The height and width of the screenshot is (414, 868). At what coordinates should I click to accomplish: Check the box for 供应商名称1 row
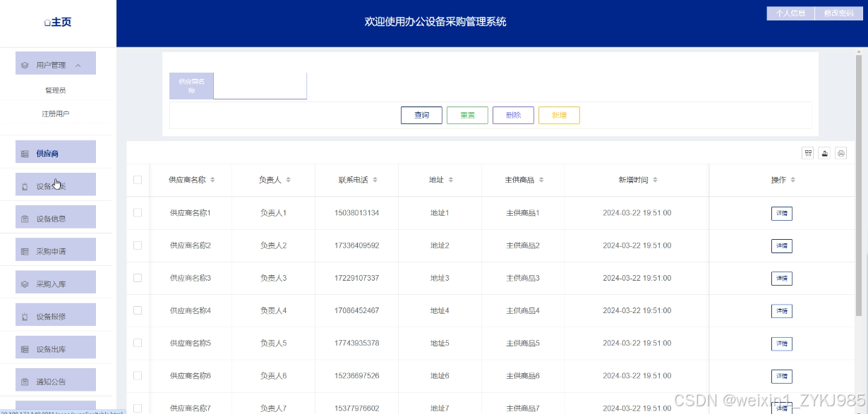(x=138, y=212)
